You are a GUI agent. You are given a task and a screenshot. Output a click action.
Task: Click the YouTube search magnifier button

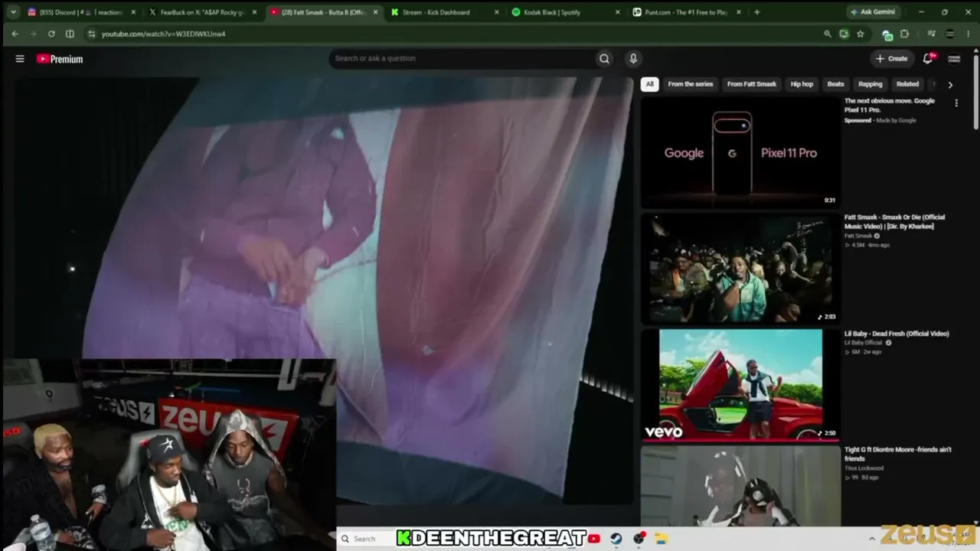point(605,58)
